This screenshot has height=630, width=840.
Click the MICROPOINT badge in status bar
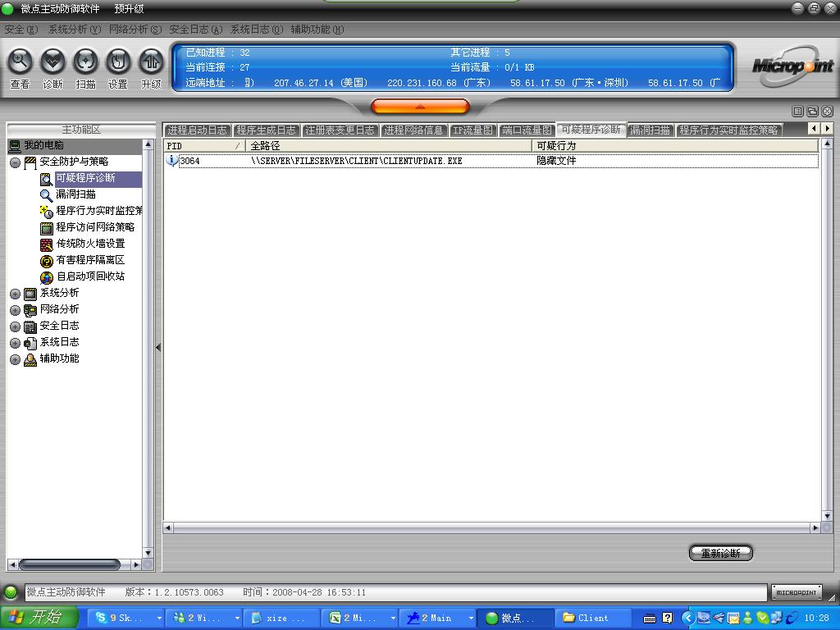click(x=797, y=592)
